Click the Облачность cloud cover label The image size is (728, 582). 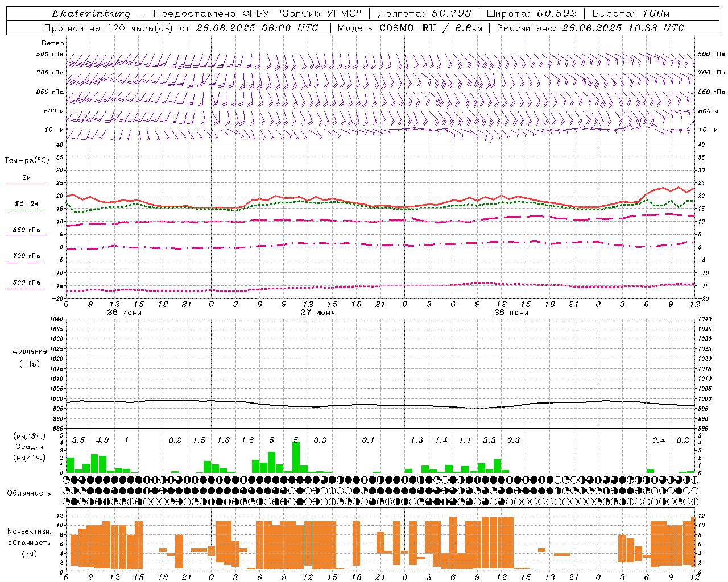click(29, 493)
